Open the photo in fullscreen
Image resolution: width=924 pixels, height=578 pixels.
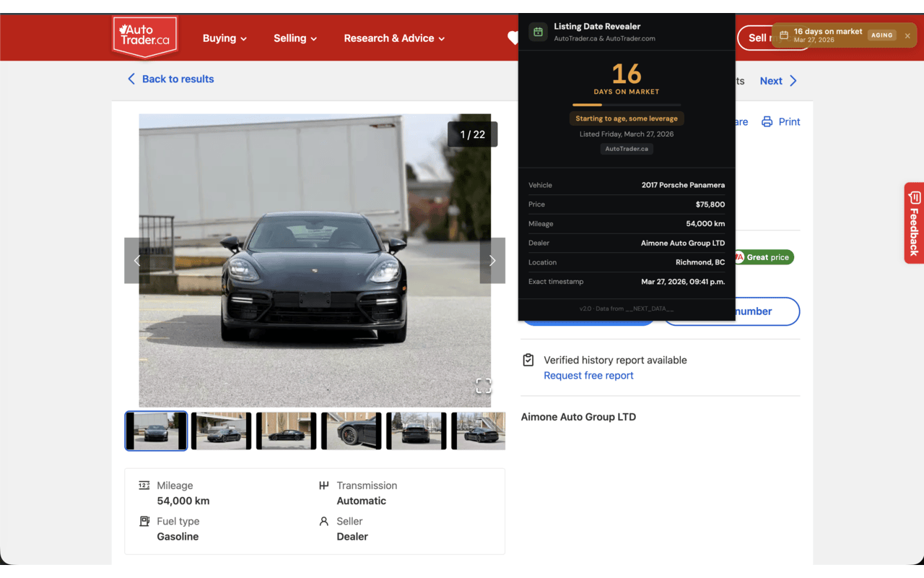click(484, 386)
